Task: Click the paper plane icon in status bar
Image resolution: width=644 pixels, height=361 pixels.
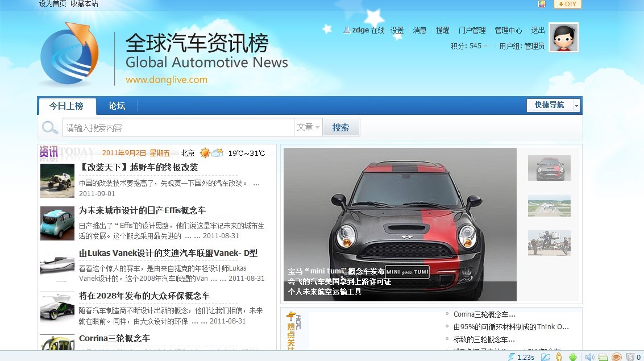Action: click(545, 357)
